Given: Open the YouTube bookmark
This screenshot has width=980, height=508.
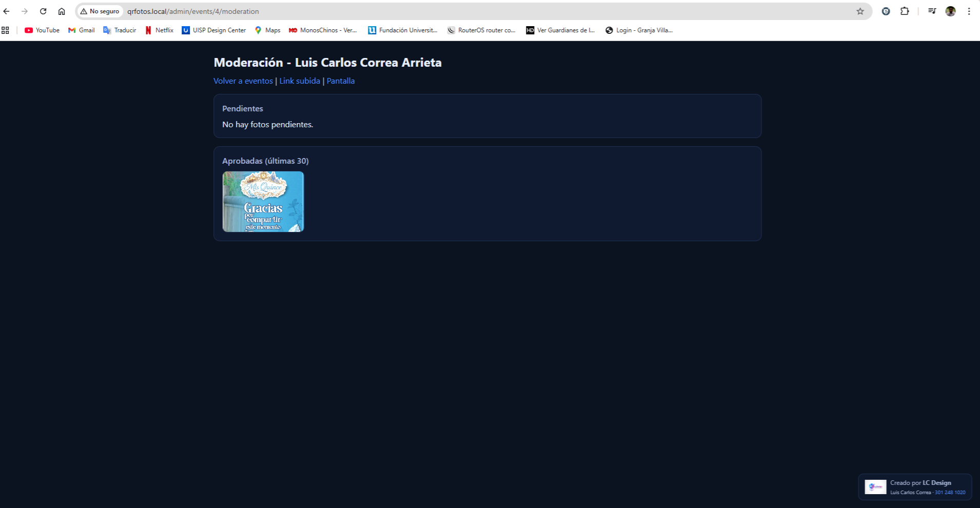Looking at the screenshot, I should pyautogui.click(x=42, y=30).
